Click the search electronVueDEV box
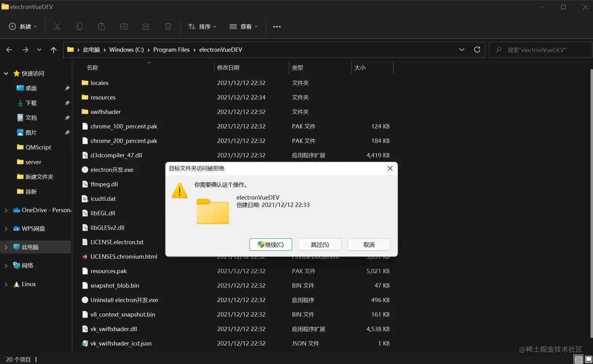 click(540, 50)
